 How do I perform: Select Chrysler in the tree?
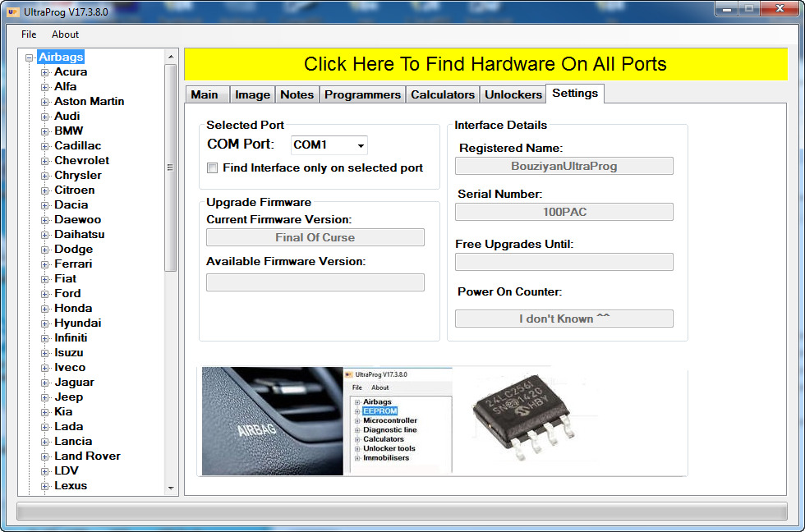click(x=78, y=176)
